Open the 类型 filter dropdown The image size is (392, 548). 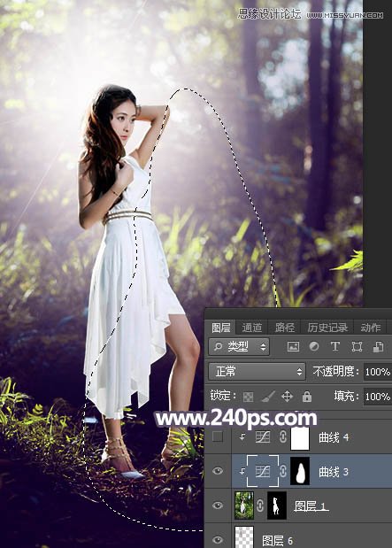click(x=239, y=347)
